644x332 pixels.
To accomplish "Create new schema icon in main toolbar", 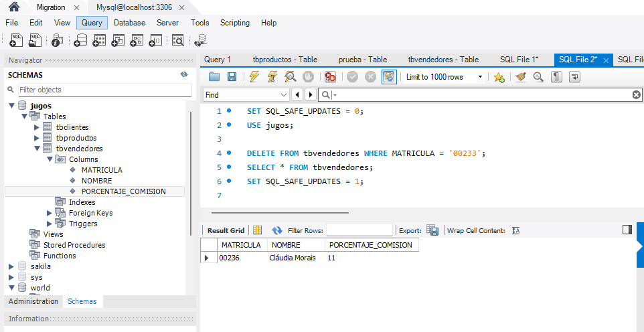I will pos(80,40).
